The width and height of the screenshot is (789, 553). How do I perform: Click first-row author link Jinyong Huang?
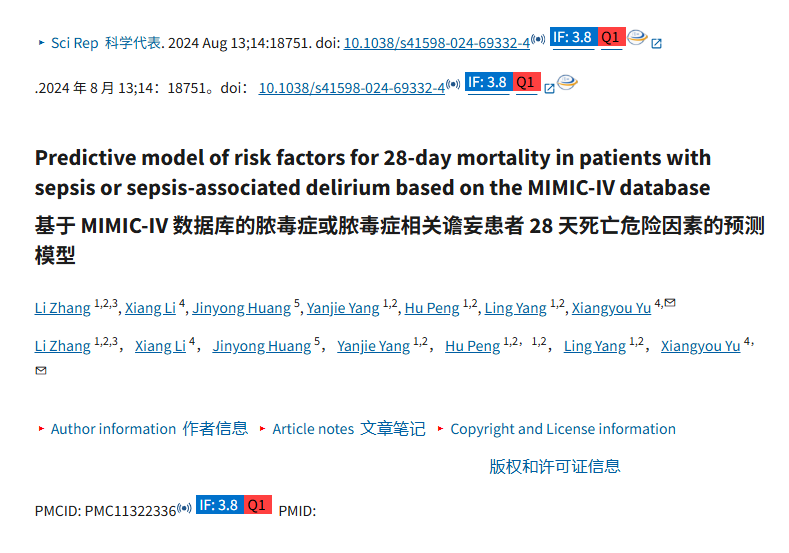tap(242, 308)
